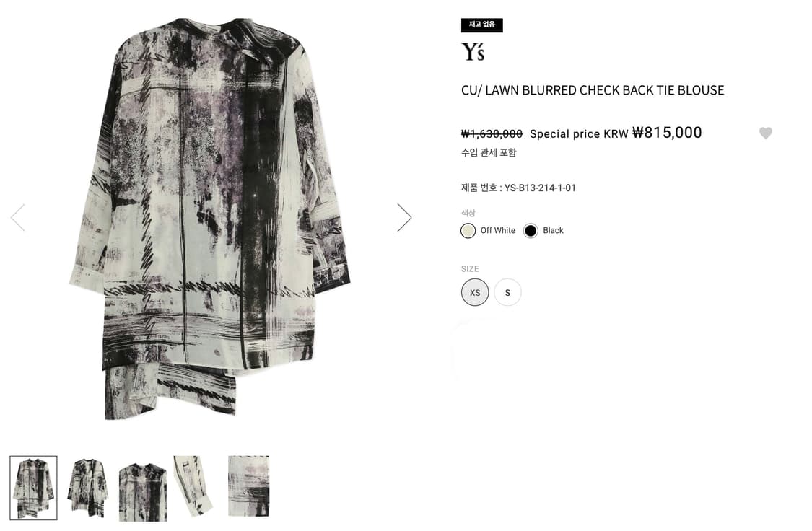The height and width of the screenshot is (531, 812).
Task: Select the third back-view thumbnail
Action: point(143,491)
